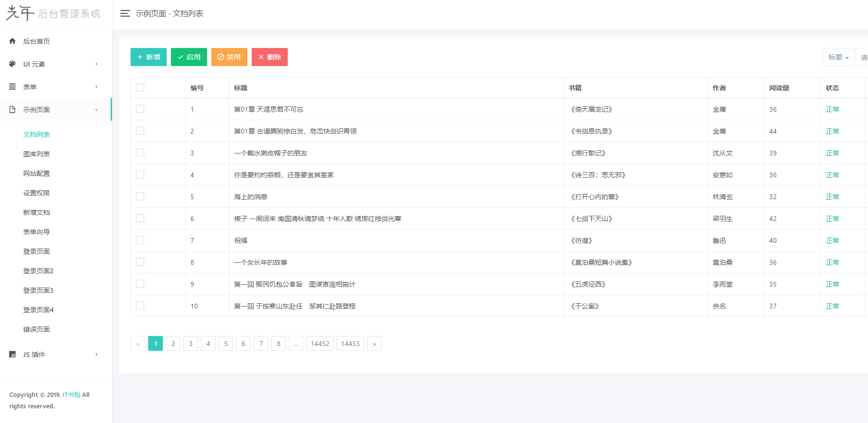Click the palette icon for UI 元素
The width and height of the screenshot is (868, 423).
[x=12, y=64]
